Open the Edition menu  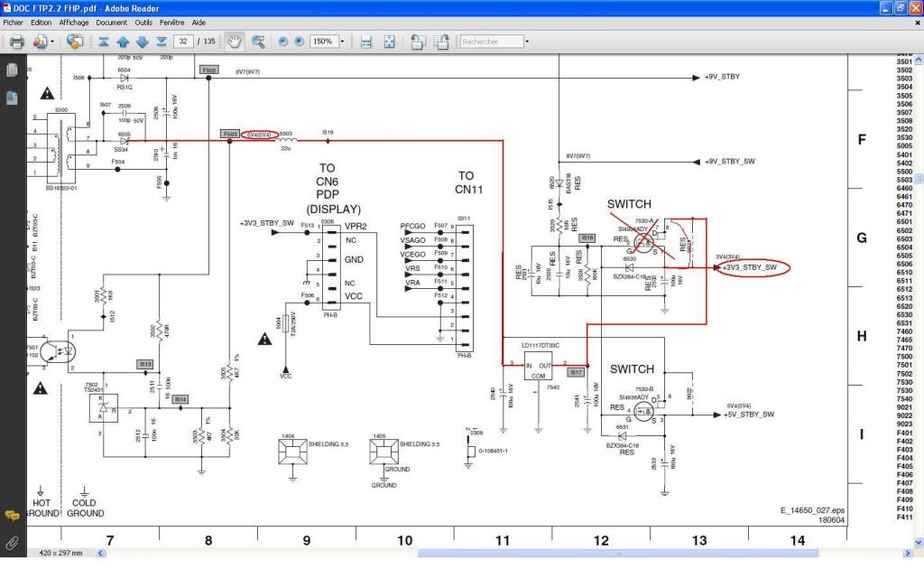click(42, 23)
